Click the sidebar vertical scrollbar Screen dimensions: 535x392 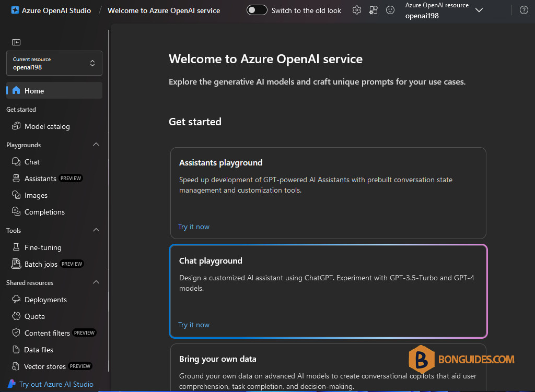109,200
